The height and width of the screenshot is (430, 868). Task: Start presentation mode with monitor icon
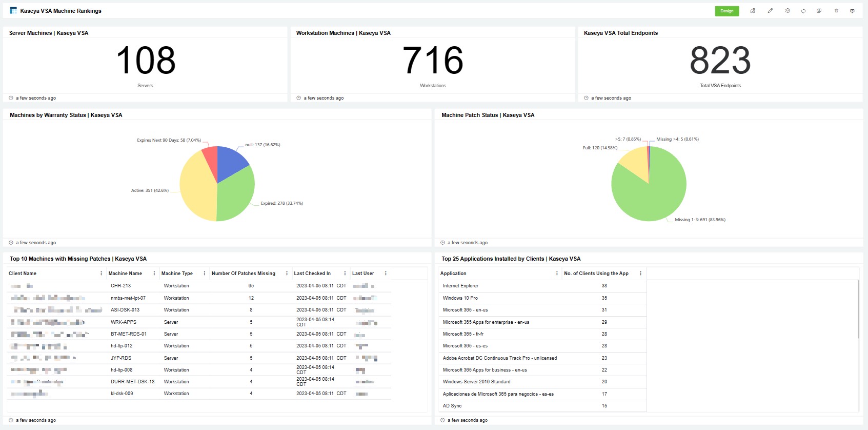852,11
